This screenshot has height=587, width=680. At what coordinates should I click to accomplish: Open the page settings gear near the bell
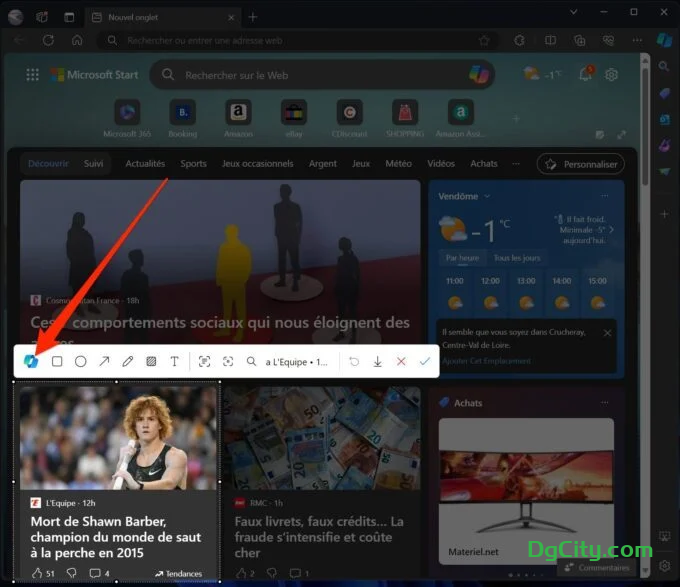click(611, 75)
